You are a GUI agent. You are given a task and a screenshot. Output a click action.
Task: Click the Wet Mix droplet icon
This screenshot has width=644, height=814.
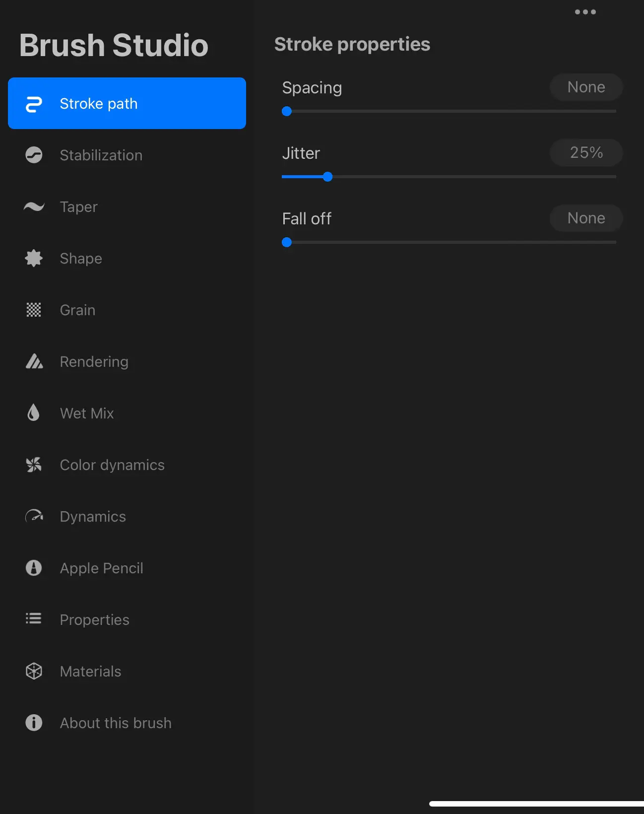[x=34, y=413]
